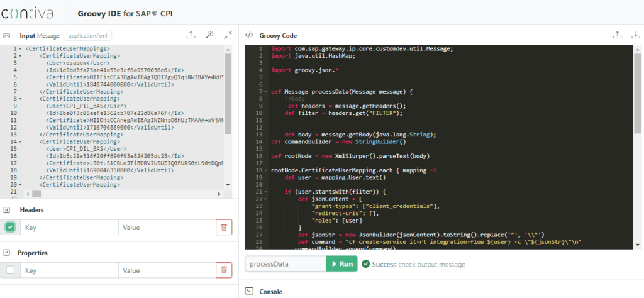Image resolution: width=644 pixels, height=298 pixels.
Task: Click the cf create-service command line
Action: click(x=440, y=242)
